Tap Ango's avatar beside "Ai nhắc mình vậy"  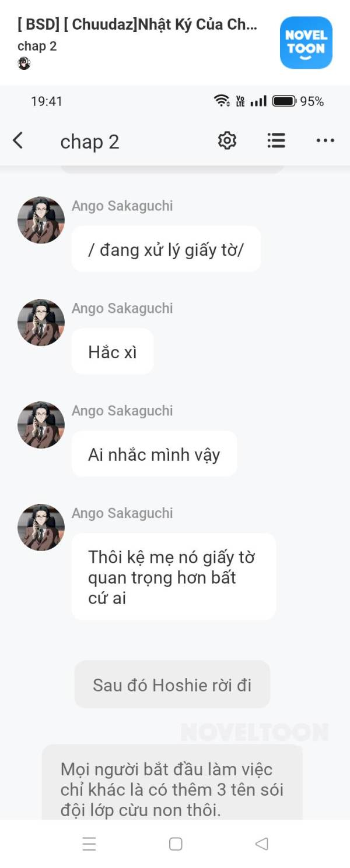click(x=41, y=425)
